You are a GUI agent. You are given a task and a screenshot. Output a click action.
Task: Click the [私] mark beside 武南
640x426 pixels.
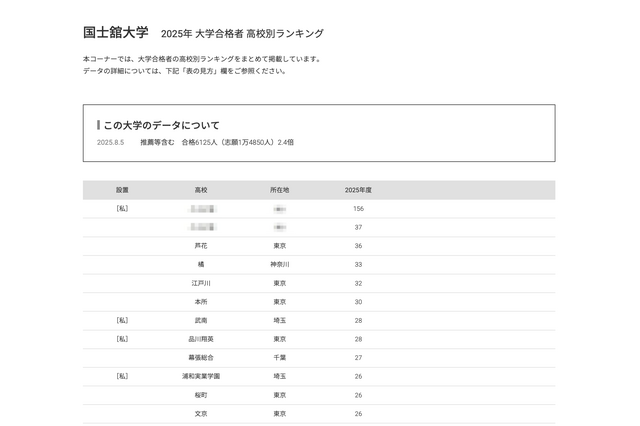pos(122,321)
